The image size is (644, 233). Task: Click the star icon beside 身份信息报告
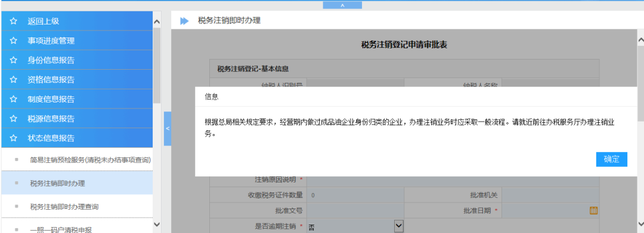[x=13, y=60]
